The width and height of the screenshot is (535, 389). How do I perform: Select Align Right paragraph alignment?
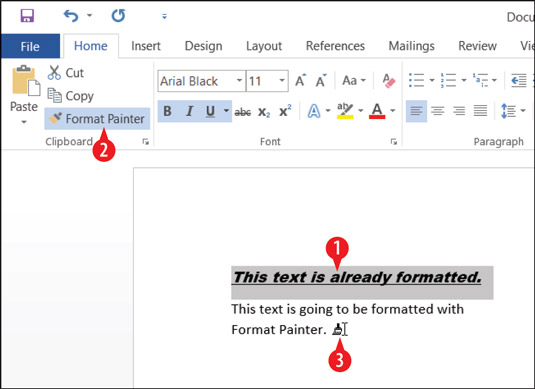click(459, 111)
